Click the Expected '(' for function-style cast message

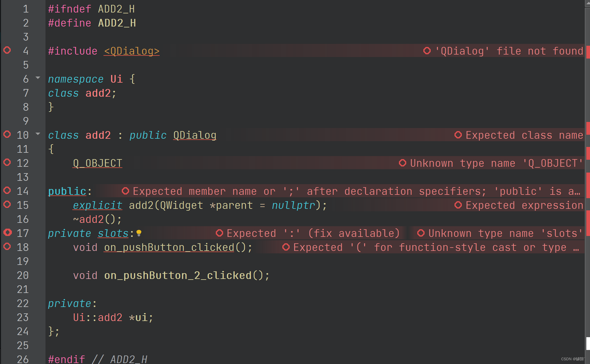[436, 247]
